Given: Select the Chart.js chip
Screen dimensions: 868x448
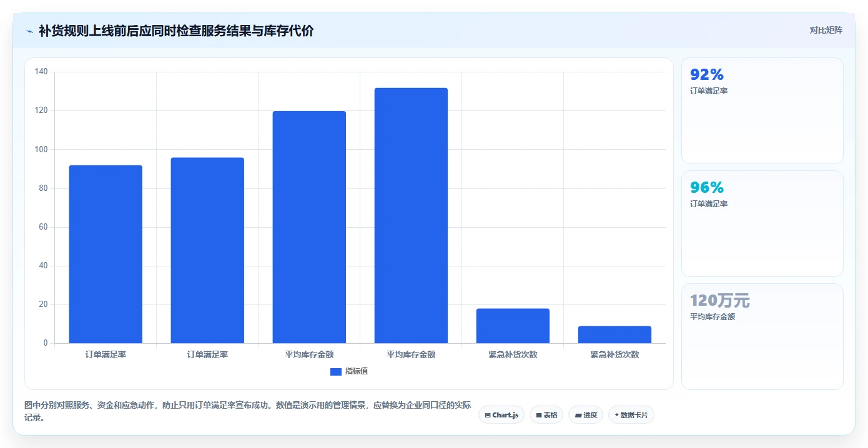Looking at the screenshot, I should click(501, 415).
